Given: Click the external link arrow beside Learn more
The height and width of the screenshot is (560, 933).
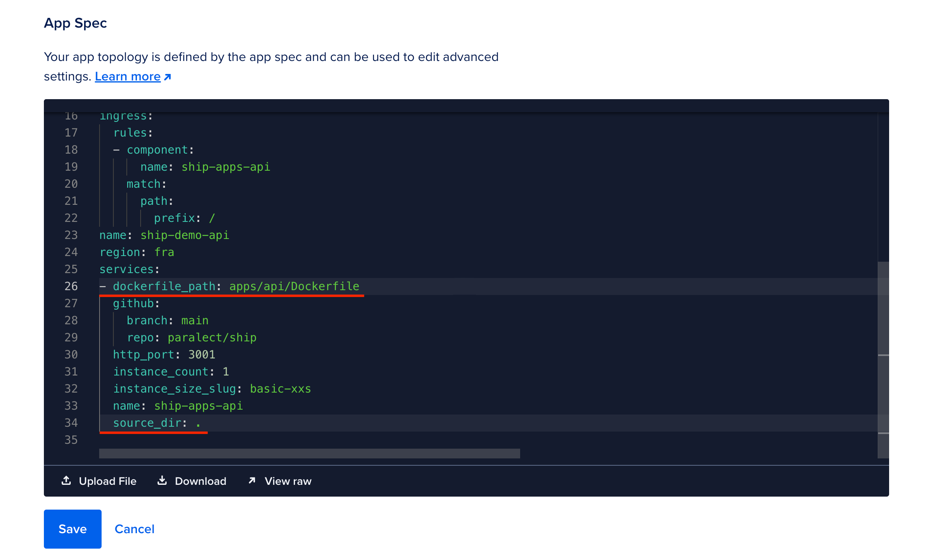Looking at the screenshot, I should (167, 77).
